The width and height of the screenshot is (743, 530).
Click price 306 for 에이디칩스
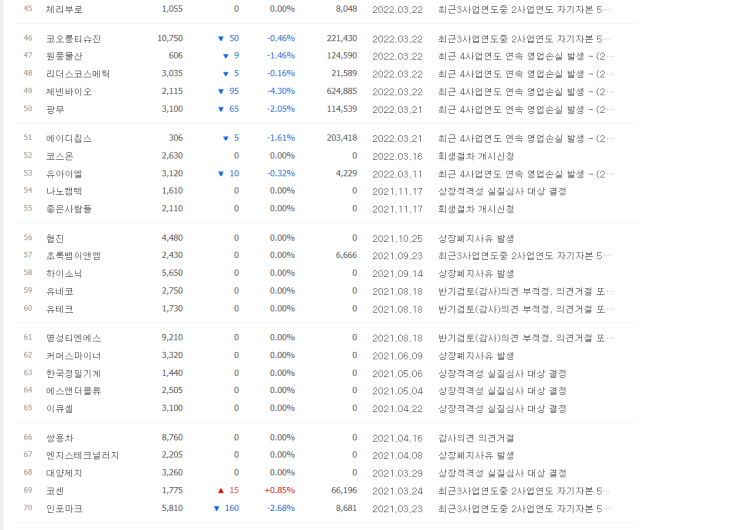(x=176, y=138)
